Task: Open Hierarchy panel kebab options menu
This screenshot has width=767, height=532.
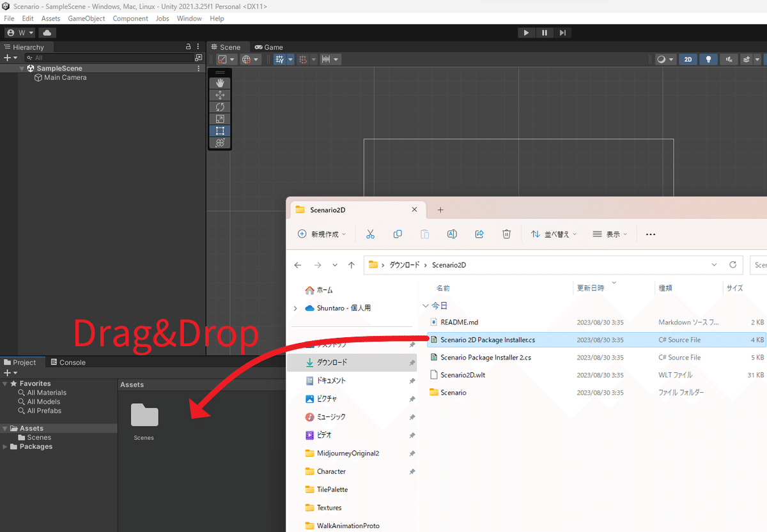Action: [x=199, y=47]
